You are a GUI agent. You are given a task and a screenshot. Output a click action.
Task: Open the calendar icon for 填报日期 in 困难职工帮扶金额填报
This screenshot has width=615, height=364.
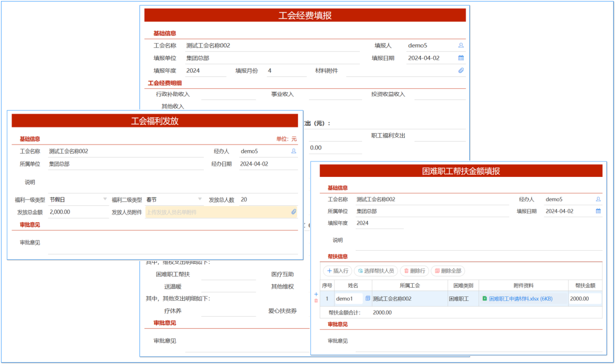pyautogui.click(x=598, y=211)
